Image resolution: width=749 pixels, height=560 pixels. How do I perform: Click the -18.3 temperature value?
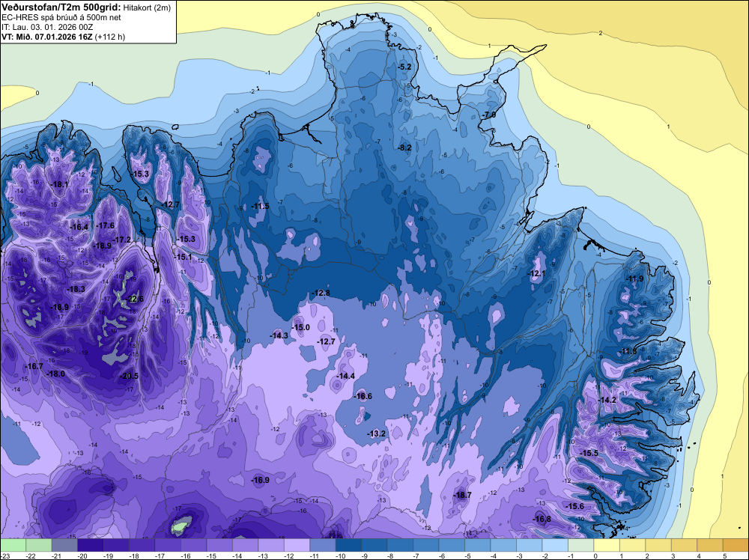[x=76, y=289]
